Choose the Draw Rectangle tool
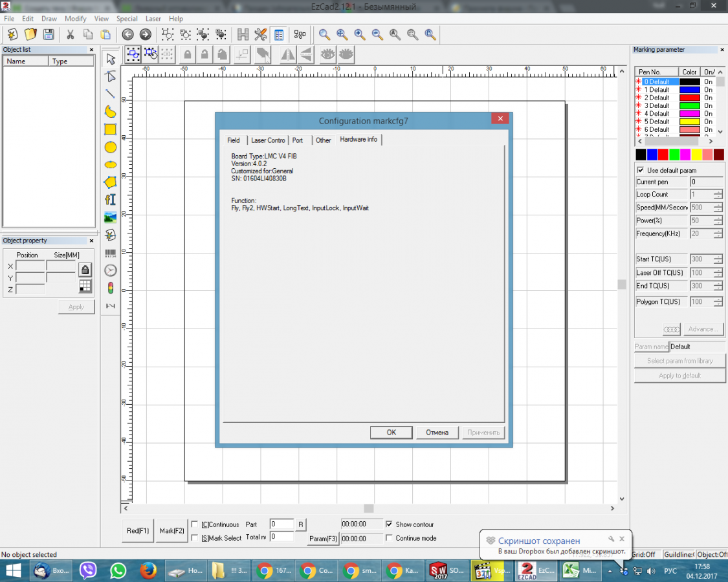The width and height of the screenshot is (728, 582). [111, 129]
